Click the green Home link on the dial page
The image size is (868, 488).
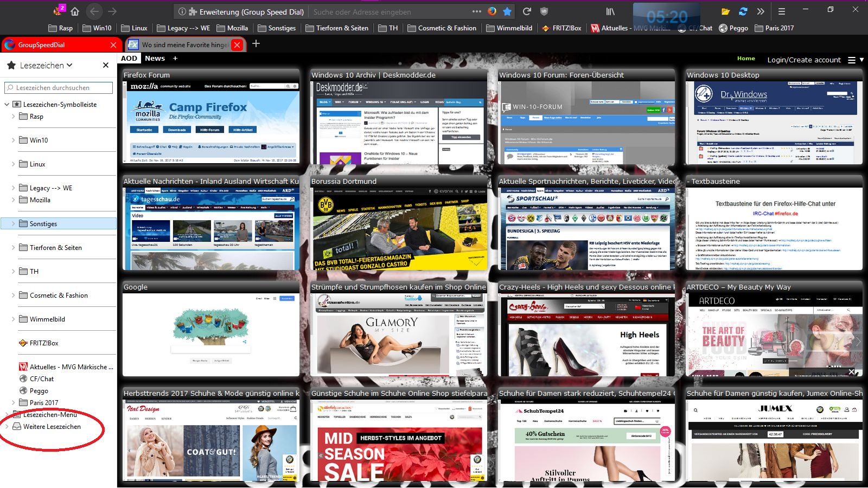coord(746,59)
